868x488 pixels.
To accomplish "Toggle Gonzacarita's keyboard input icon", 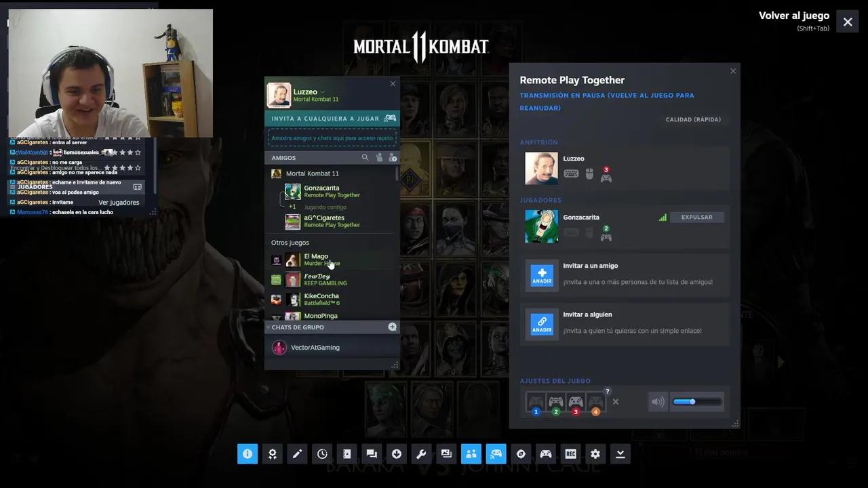I will click(x=571, y=233).
